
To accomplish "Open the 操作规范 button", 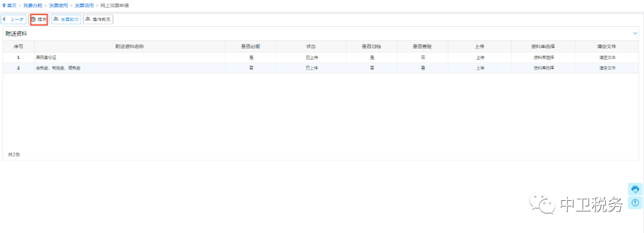I will (x=98, y=19).
